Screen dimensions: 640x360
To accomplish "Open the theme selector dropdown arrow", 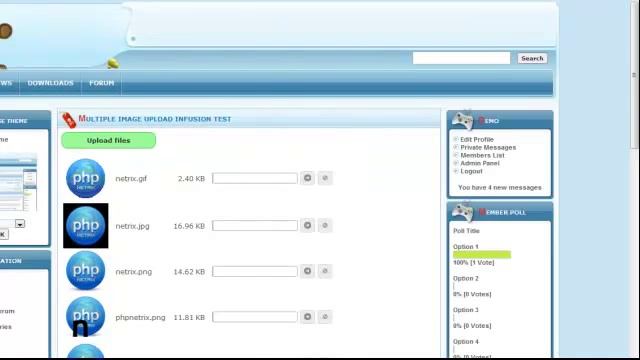I will 20,224.
